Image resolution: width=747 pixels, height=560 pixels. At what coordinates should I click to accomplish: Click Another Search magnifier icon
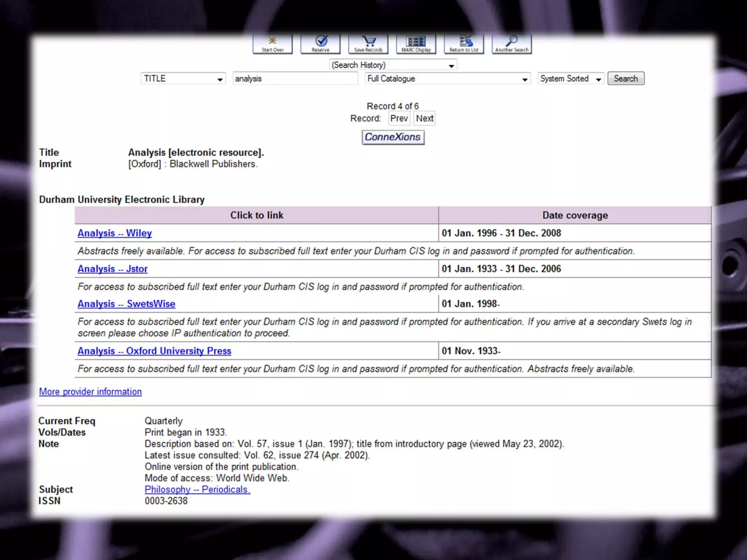(511, 44)
